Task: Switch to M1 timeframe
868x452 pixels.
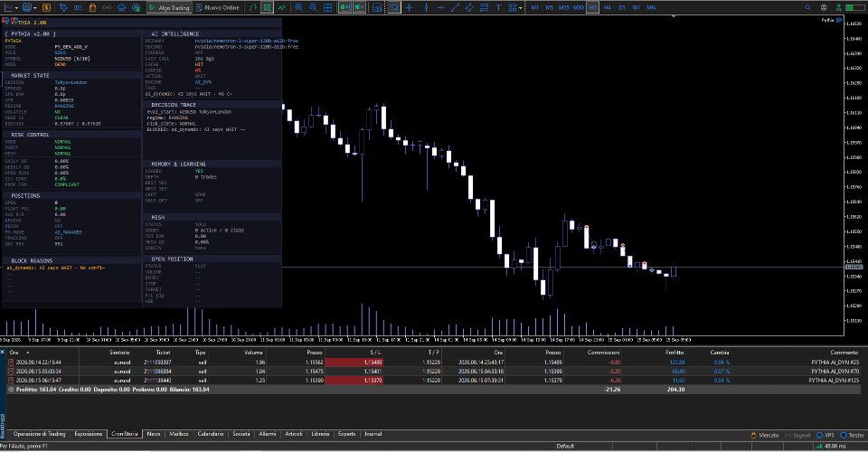Action: (x=534, y=8)
